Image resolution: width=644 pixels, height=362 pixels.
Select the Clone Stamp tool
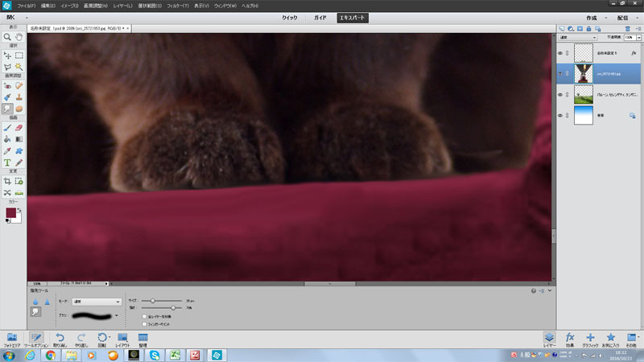coord(19,97)
